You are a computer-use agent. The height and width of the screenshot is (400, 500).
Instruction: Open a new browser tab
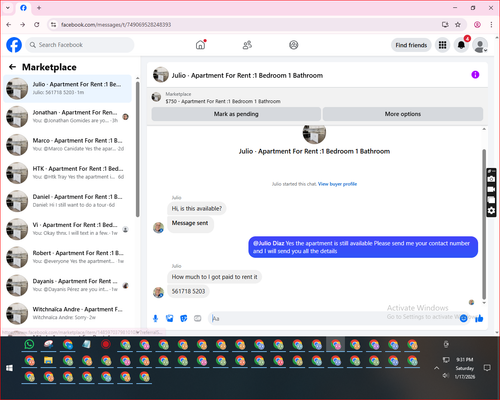(x=39, y=8)
